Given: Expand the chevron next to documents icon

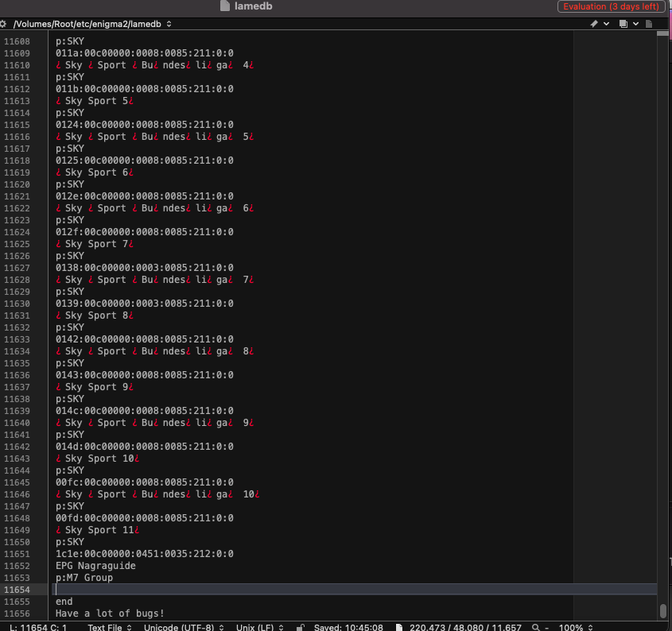Looking at the screenshot, I should (635, 25).
